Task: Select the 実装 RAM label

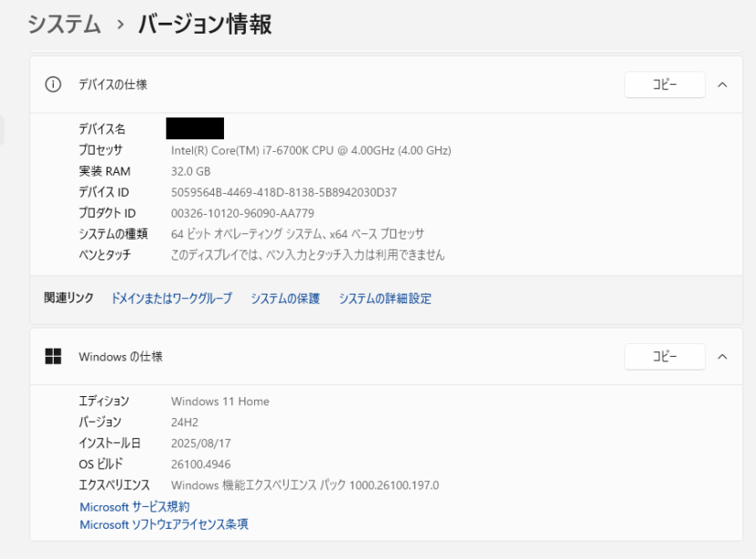Action: coord(105,171)
